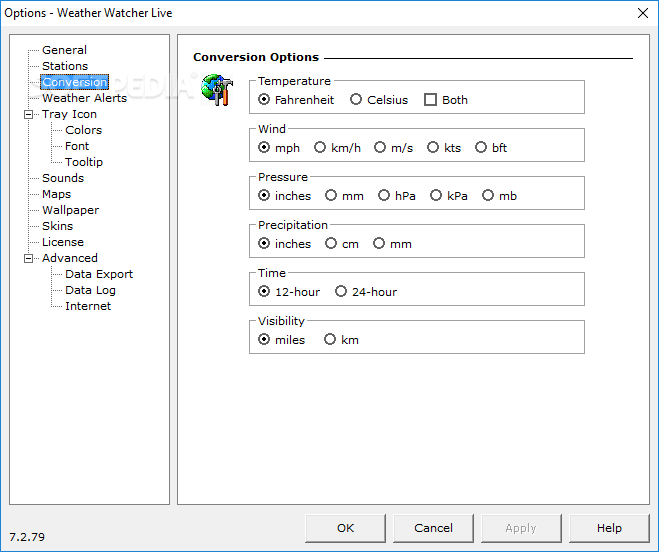This screenshot has height=552, width=659.
Task: Open the Wallpaper options page
Action: pyautogui.click(x=71, y=210)
